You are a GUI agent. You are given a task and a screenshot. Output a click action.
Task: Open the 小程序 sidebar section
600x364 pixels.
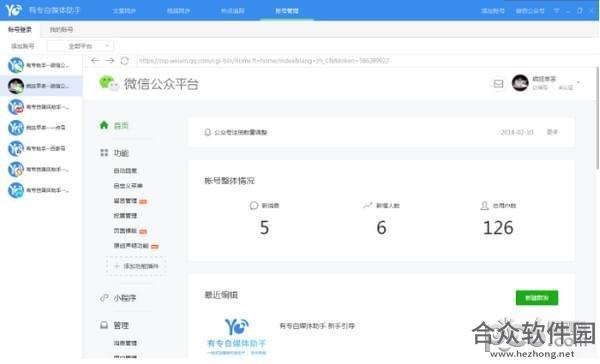point(125,297)
